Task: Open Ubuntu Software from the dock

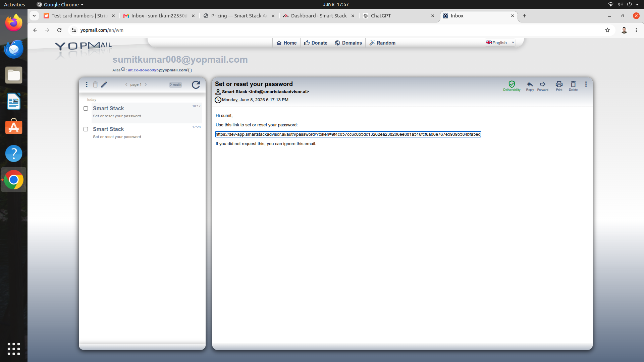Action: pyautogui.click(x=14, y=127)
